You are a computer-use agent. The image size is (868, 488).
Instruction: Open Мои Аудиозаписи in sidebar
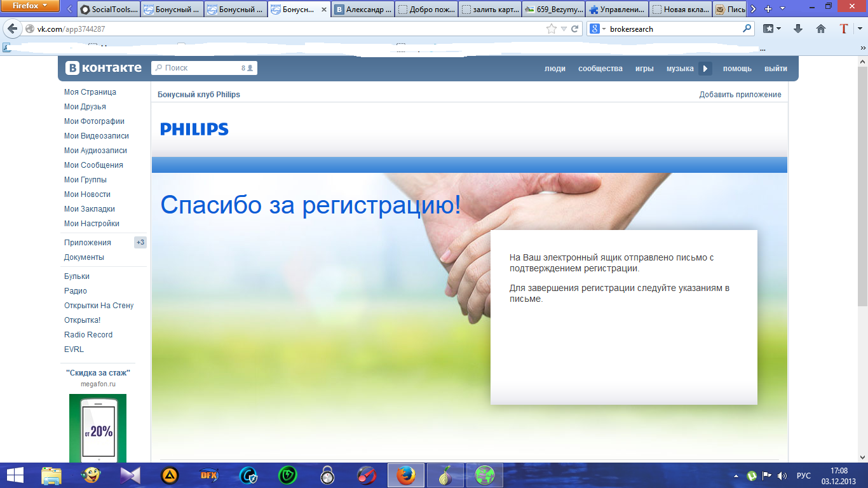(x=95, y=151)
